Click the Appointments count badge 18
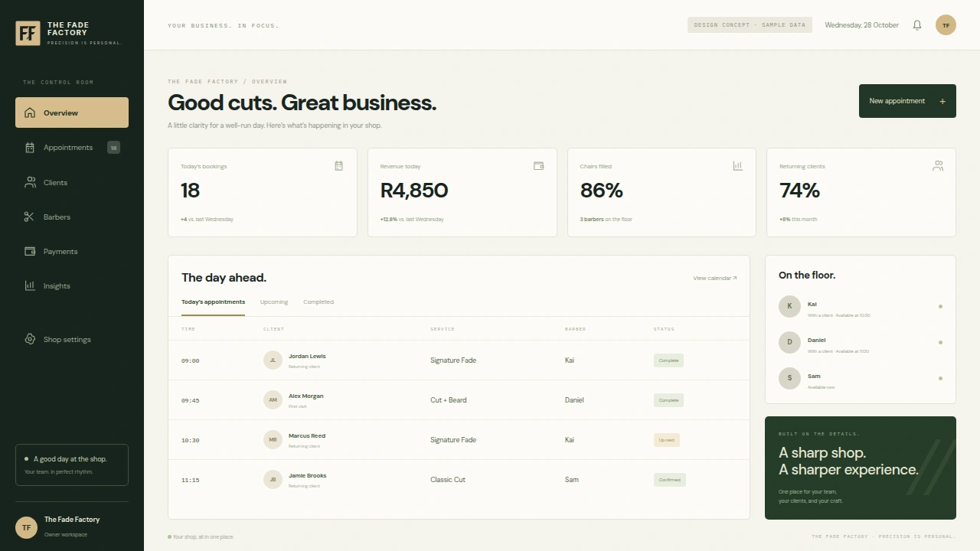This screenshot has width=980, height=551. tap(113, 148)
